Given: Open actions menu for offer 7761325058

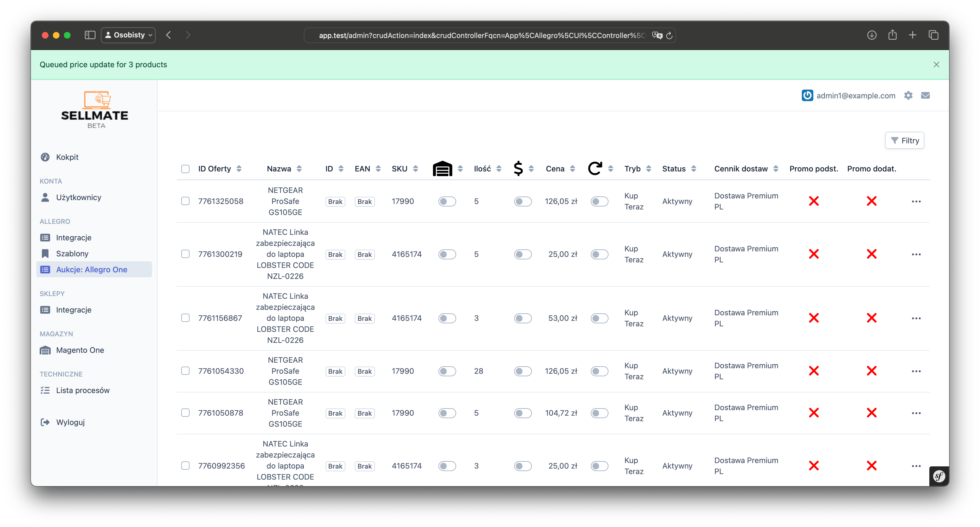Looking at the screenshot, I should pyautogui.click(x=916, y=201).
